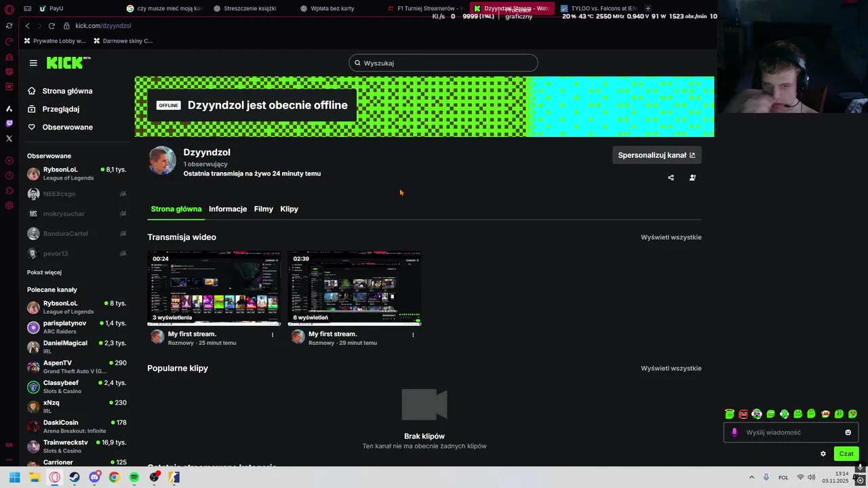Viewport: 868px width, 488px height.
Task: Switch to Informacje tab
Action: [x=228, y=209]
